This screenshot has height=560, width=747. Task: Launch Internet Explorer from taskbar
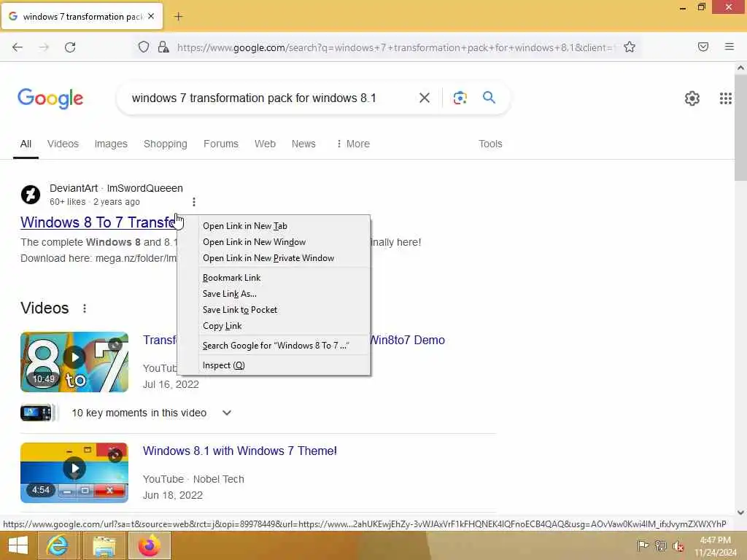[57, 545]
